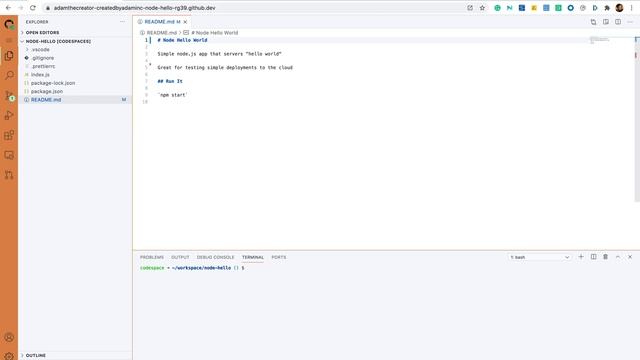
Task: Click the editor minimap
Action: point(599,40)
